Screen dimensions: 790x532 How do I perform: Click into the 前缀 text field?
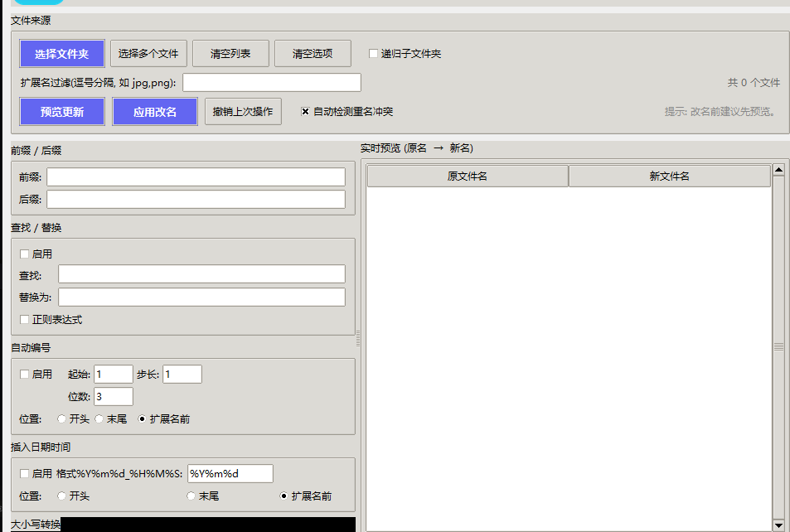coord(196,177)
